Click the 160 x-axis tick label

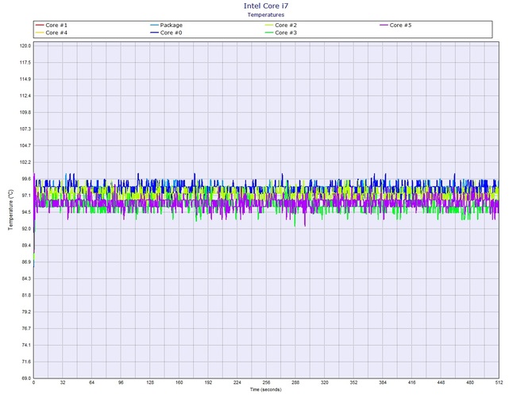tap(179, 382)
